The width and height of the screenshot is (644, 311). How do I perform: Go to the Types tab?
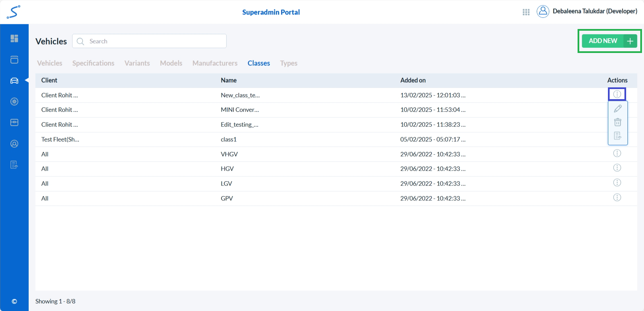pos(289,63)
